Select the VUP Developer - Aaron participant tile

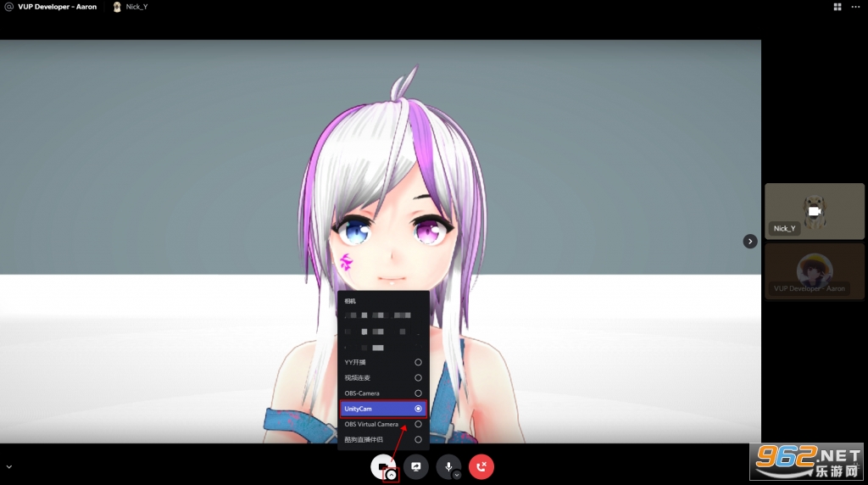pos(815,271)
